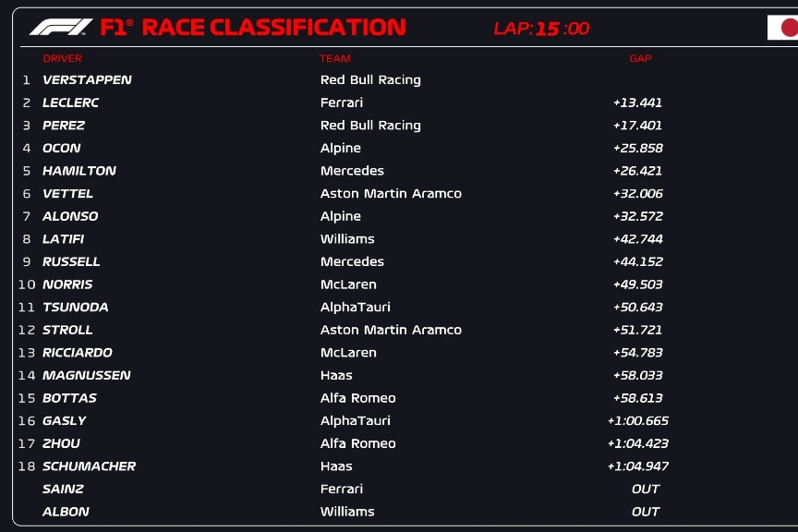Click HAMILTON in the driver list
The image size is (798, 532).
(79, 171)
